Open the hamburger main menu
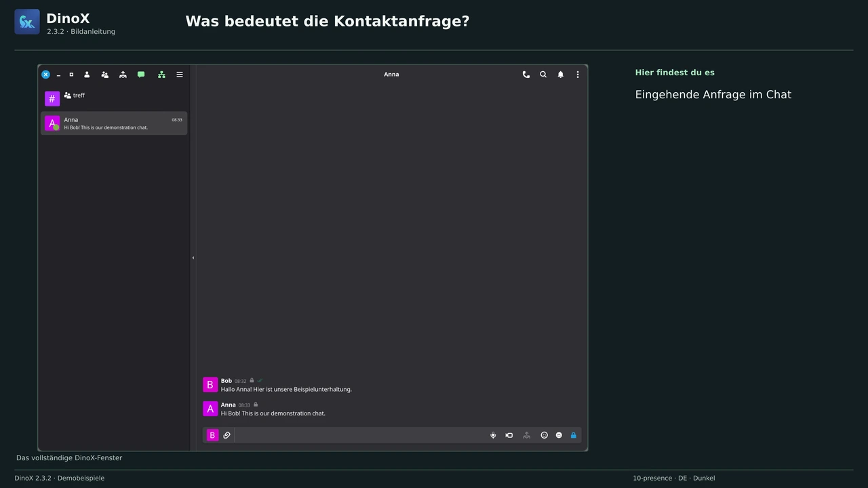This screenshot has height=488, width=868. pyautogui.click(x=180, y=75)
